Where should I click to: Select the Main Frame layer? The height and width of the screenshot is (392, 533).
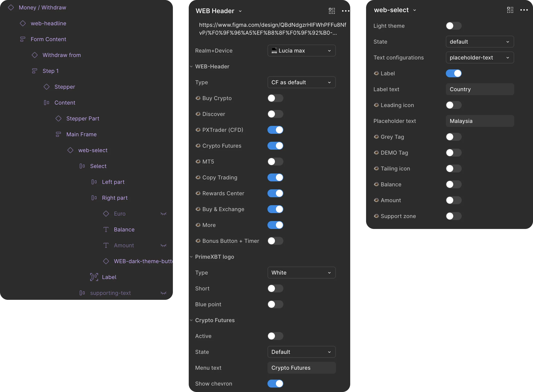click(81, 134)
